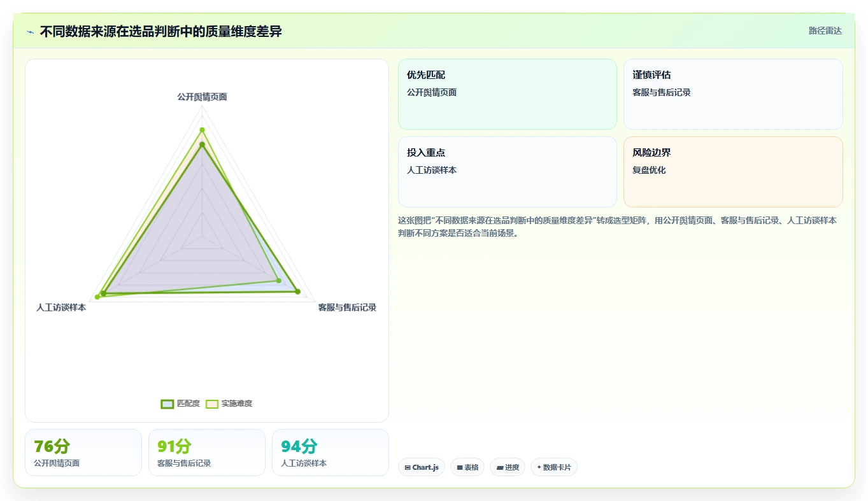The height and width of the screenshot is (501, 868).
Task: Click the radar axis label 客服与售后记录
Action: [347, 307]
